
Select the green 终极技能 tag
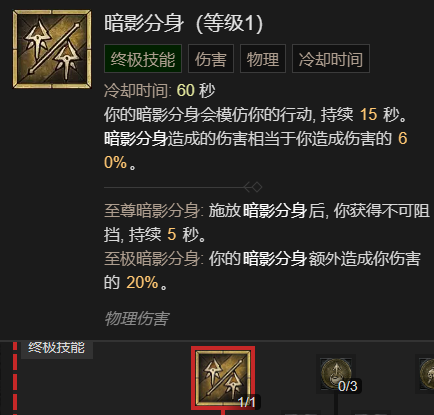click(143, 59)
